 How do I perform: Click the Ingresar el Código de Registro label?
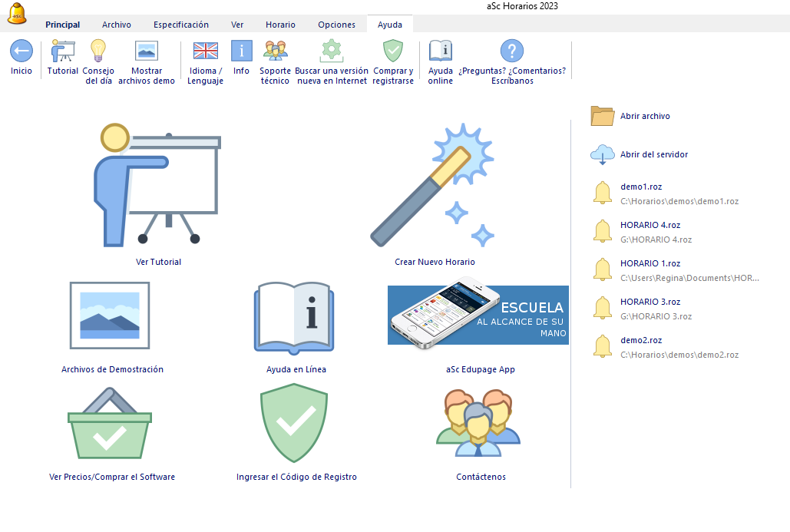296,477
